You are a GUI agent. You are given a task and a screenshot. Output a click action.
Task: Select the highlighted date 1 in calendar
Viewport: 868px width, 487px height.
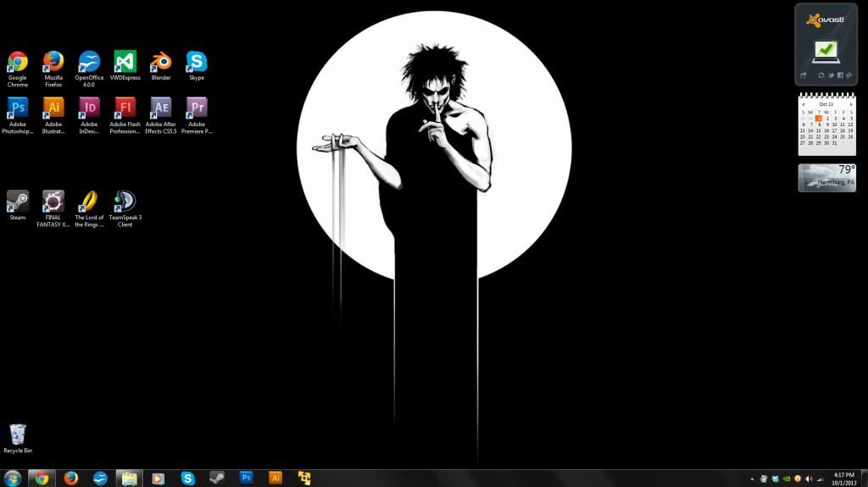(819, 119)
